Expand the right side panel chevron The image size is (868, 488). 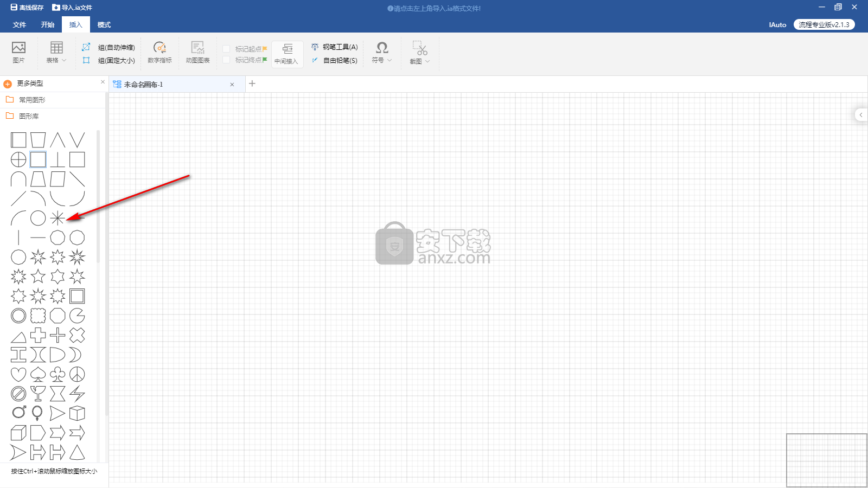(x=861, y=115)
